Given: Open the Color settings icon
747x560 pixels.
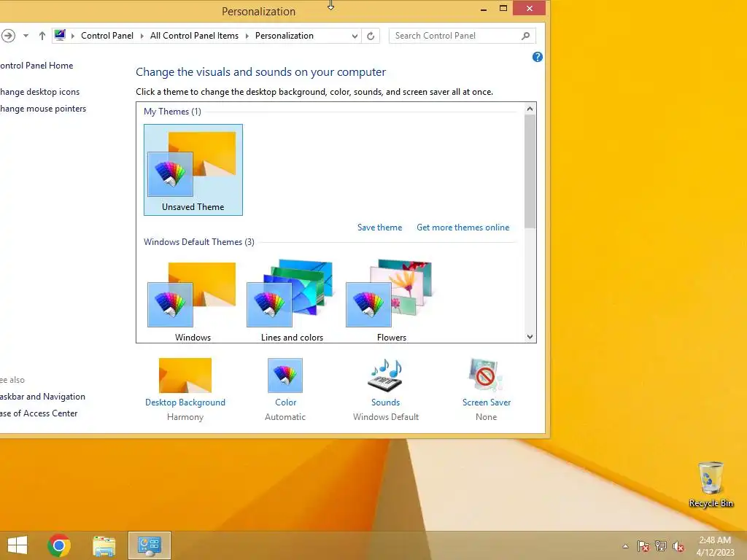Looking at the screenshot, I should click(x=285, y=376).
